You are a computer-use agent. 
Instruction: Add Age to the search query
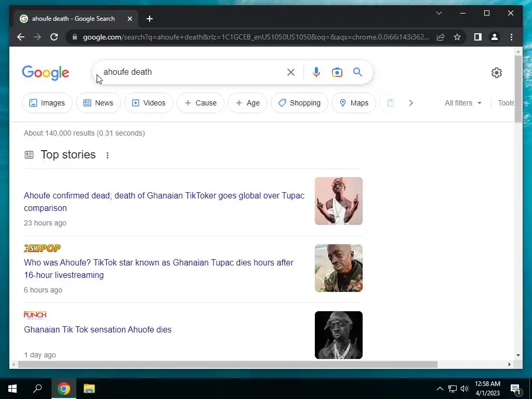[x=248, y=103]
